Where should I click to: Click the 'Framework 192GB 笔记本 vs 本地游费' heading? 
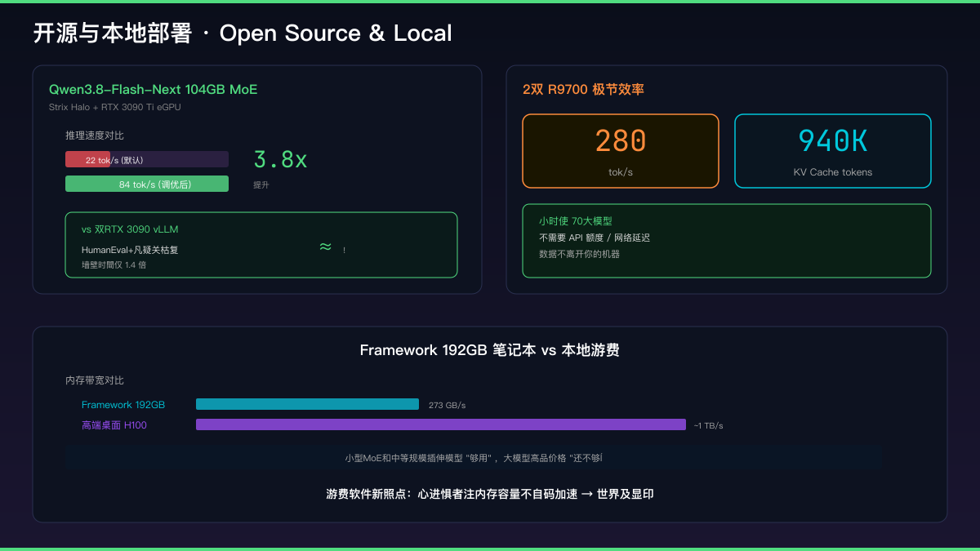[x=490, y=350]
